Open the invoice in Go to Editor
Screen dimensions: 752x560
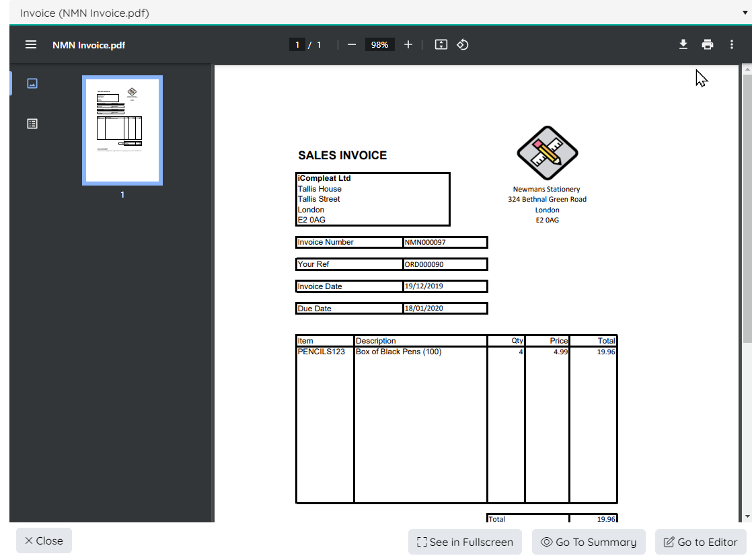click(701, 542)
